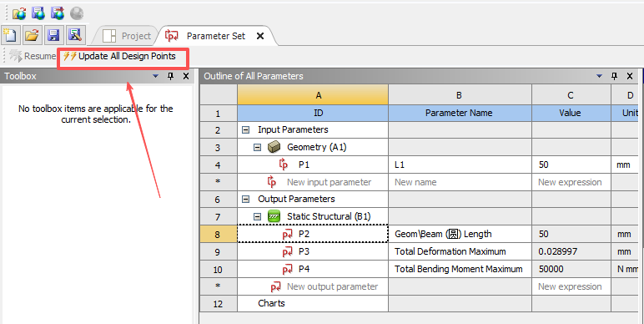Click the New input parameter text

(x=329, y=182)
